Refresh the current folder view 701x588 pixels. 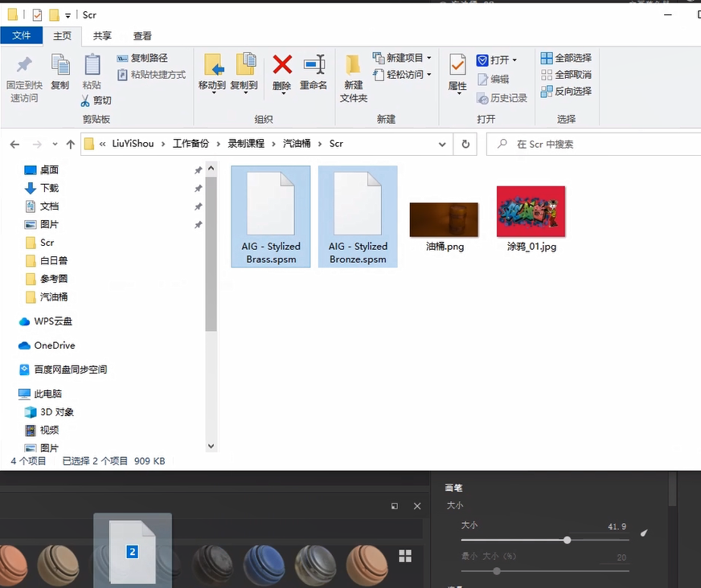(465, 145)
